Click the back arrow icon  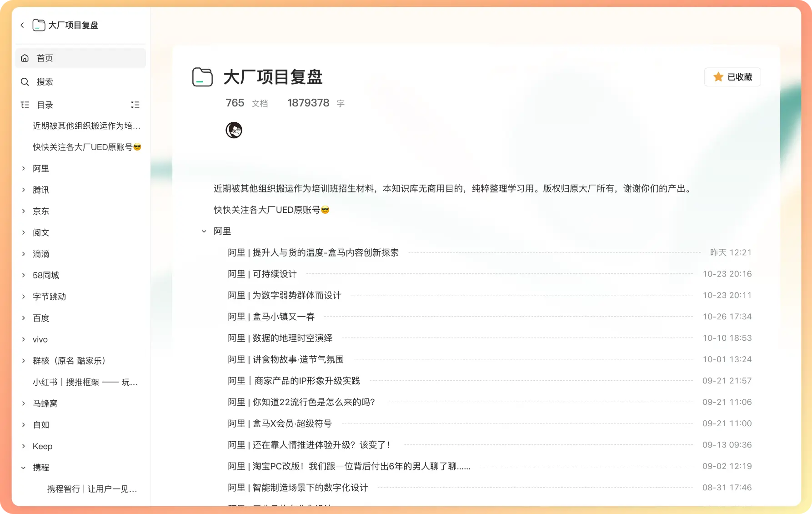coord(22,25)
